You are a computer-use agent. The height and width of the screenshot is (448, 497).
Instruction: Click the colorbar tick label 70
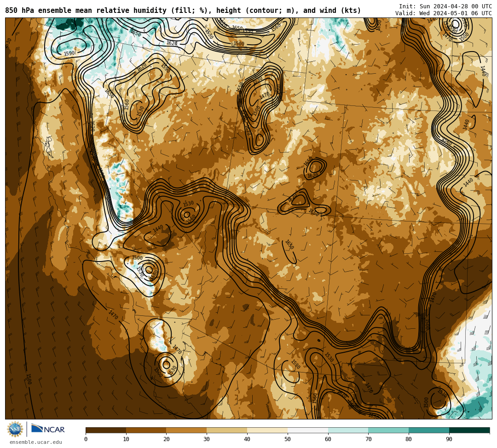click(368, 439)
